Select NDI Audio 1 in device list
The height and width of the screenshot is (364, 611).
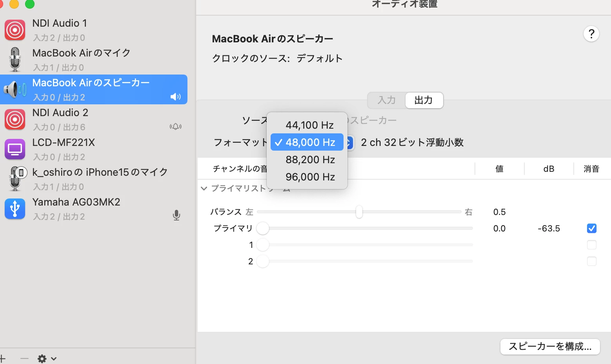(94, 30)
